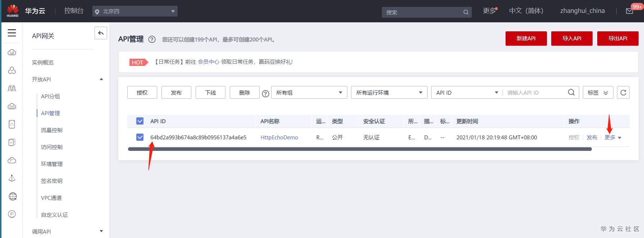This screenshot has height=238, width=644.
Task: Click 发布 link in the table row
Action: 592,137
